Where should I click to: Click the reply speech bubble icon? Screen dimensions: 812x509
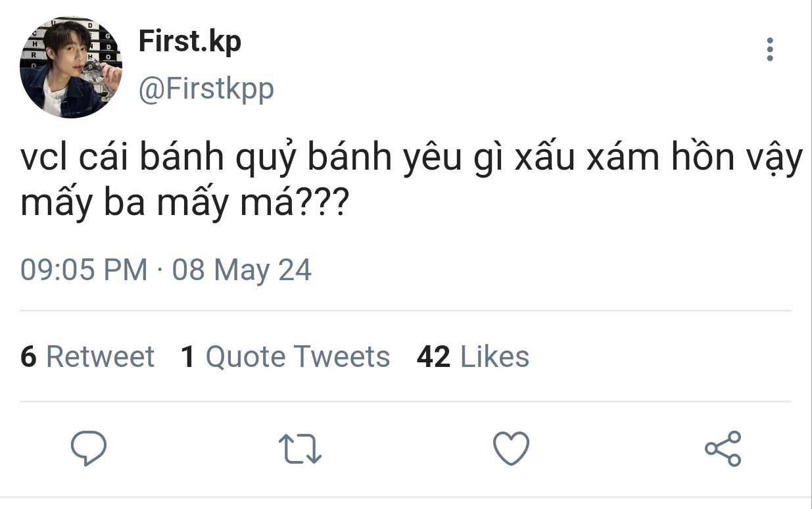tap(89, 449)
